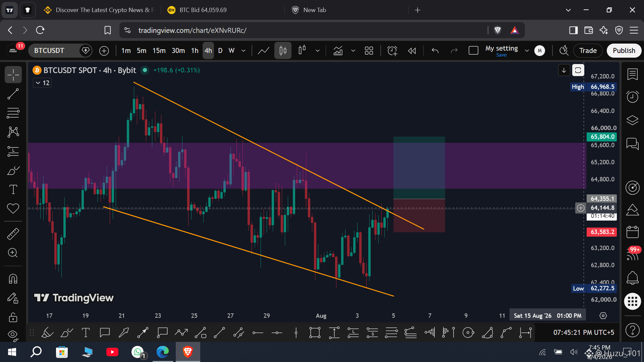Click the green 65,804.0 target price label

[x=602, y=137]
